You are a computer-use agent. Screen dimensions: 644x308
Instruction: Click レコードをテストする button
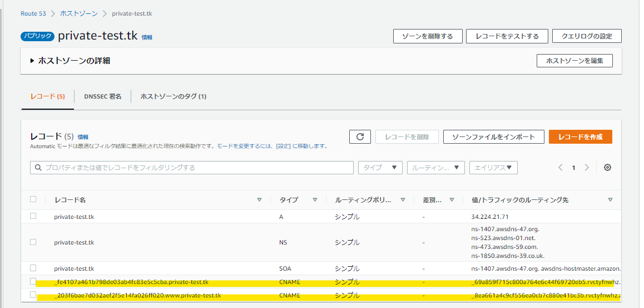[x=507, y=36]
